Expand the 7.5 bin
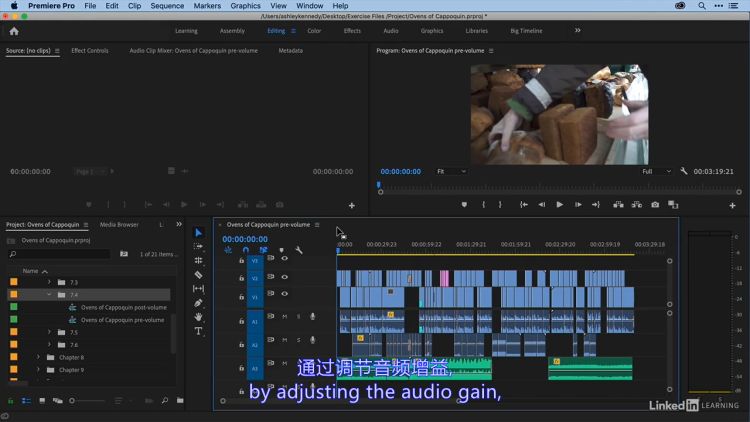 coord(49,332)
